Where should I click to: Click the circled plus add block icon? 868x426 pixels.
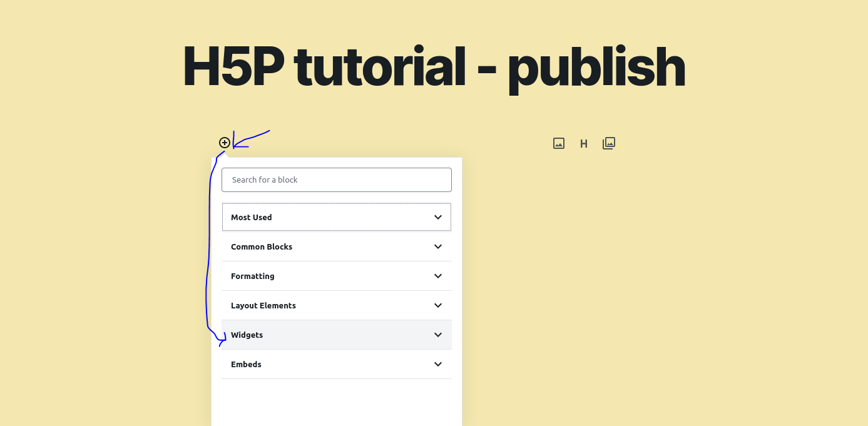[224, 143]
